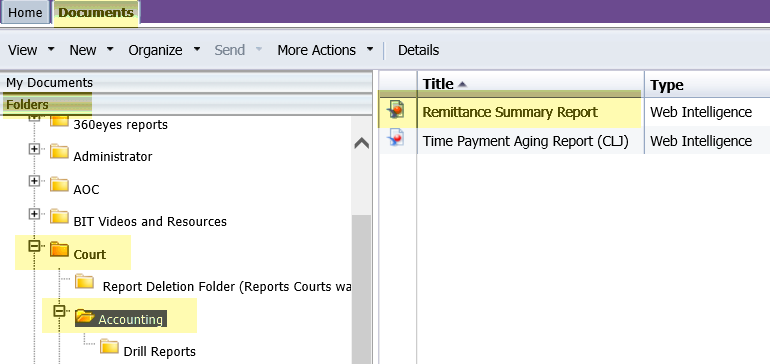The width and height of the screenshot is (770, 364).
Task: Click the Report Deletion Folder icon
Action: (x=84, y=281)
